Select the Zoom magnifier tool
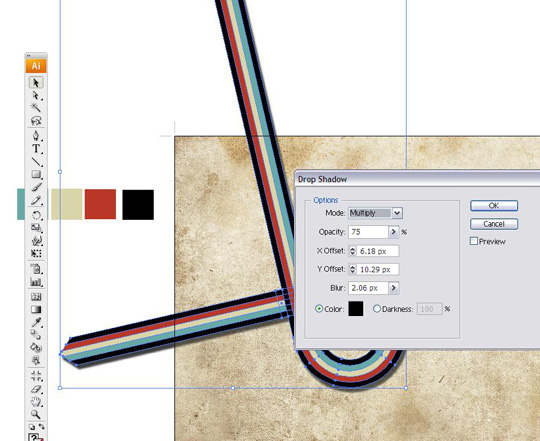 tap(36, 414)
